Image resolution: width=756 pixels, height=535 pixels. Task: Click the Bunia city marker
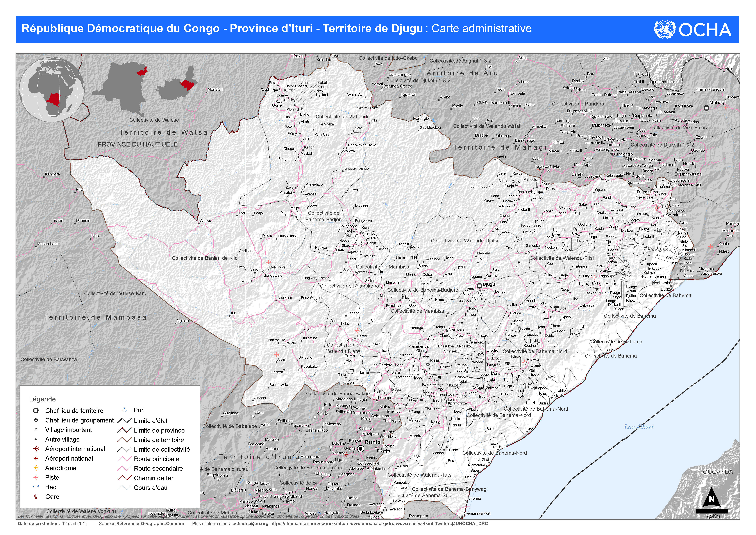[x=361, y=449]
